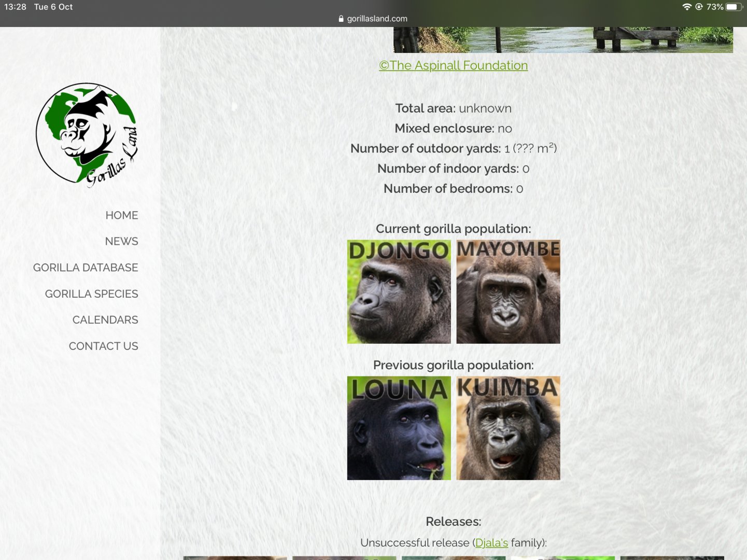747x560 pixels.
Task: Click the battery percentage 73%
Action: click(x=714, y=7)
